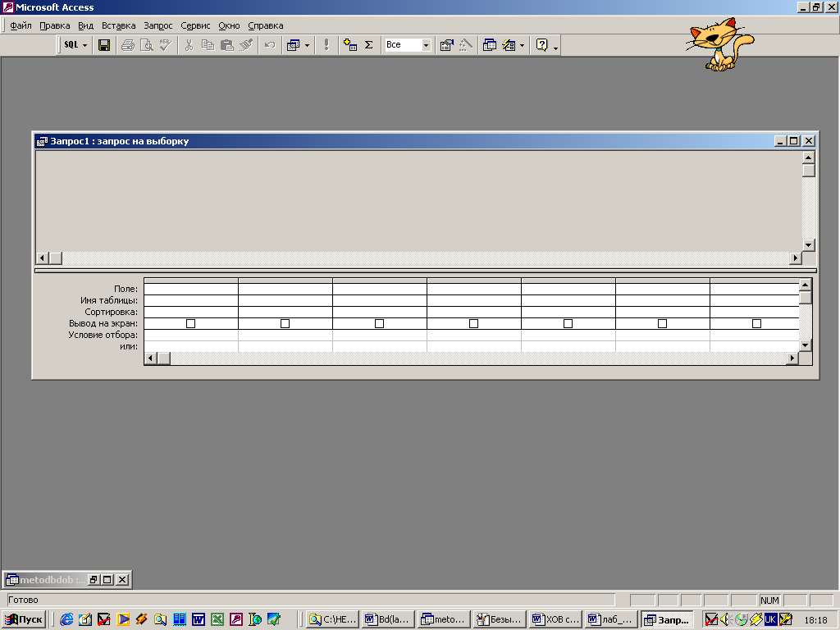840x630 pixels.
Task: Tick the first column's show-on-screen checkbox
Action: coord(190,323)
